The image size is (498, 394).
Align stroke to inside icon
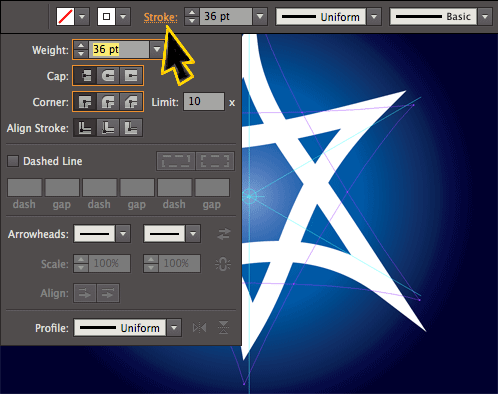[x=108, y=128]
